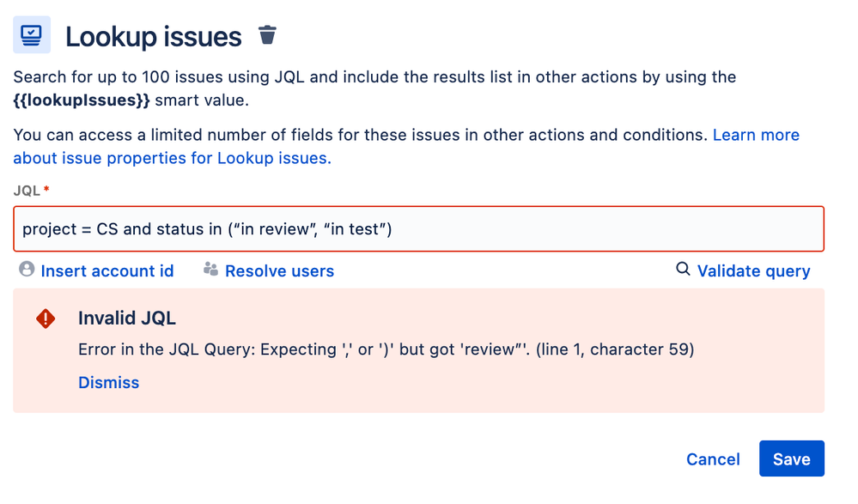Click the Lookup issues heading
Screen dimensions: 858x504
click(154, 37)
